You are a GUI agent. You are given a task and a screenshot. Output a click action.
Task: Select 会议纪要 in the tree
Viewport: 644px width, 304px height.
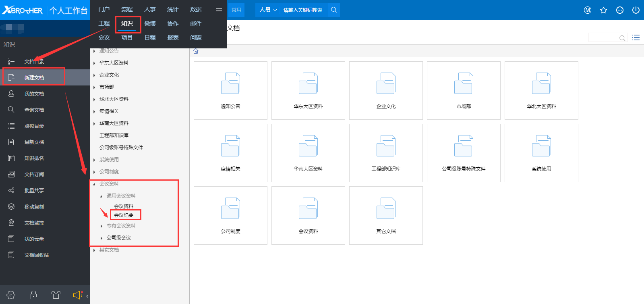click(x=124, y=215)
